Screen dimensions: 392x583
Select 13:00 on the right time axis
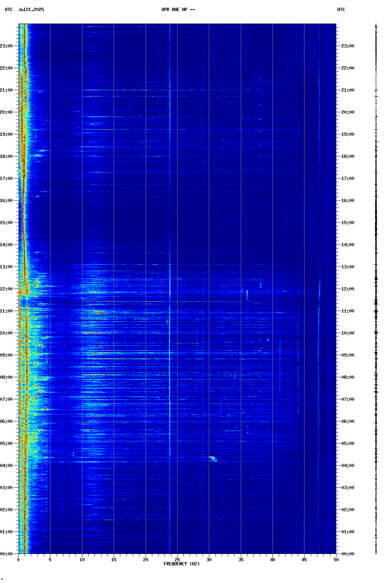coord(348,267)
